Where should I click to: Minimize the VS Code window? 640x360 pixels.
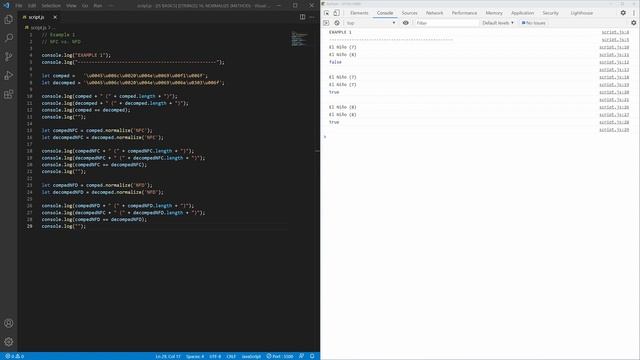coord(279,5)
